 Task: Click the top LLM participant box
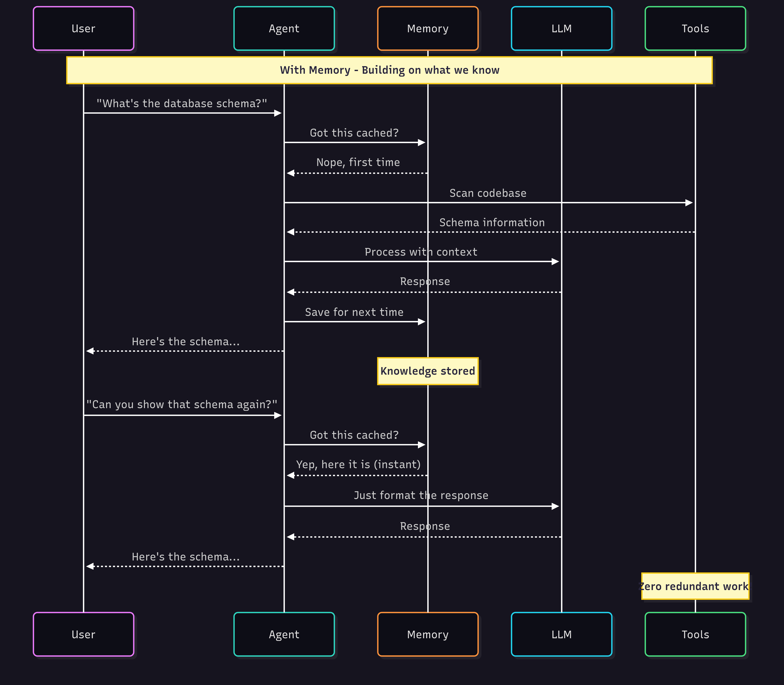click(x=561, y=29)
